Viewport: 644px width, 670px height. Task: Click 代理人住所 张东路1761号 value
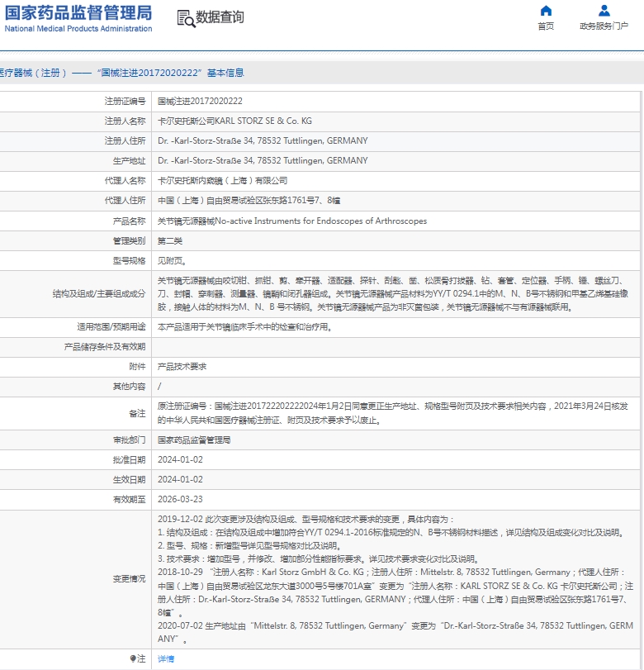pos(249,201)
